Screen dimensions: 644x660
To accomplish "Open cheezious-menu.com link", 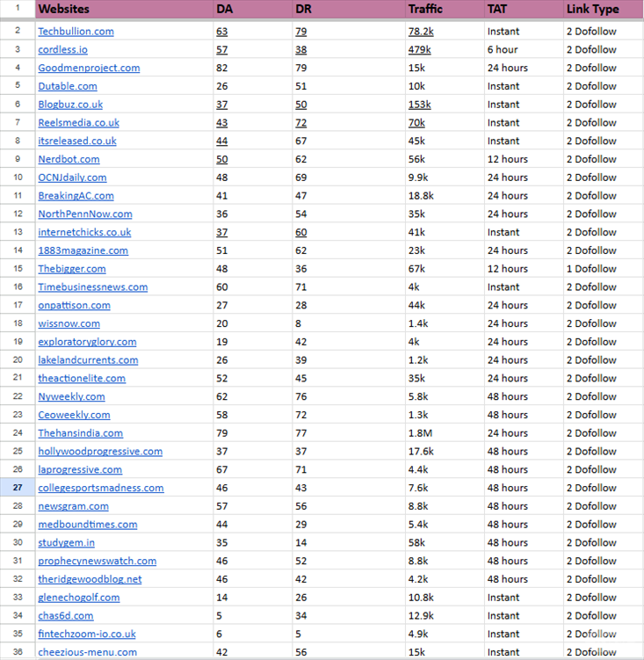I will pyautogui.click(x=88, y=652).
